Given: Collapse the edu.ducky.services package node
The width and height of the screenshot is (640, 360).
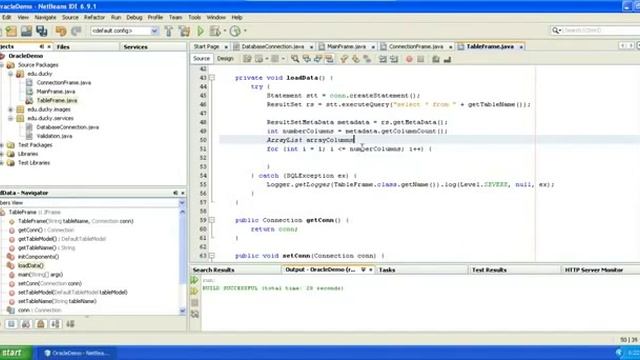Looking at the screenshot, I should pos(11,118).
